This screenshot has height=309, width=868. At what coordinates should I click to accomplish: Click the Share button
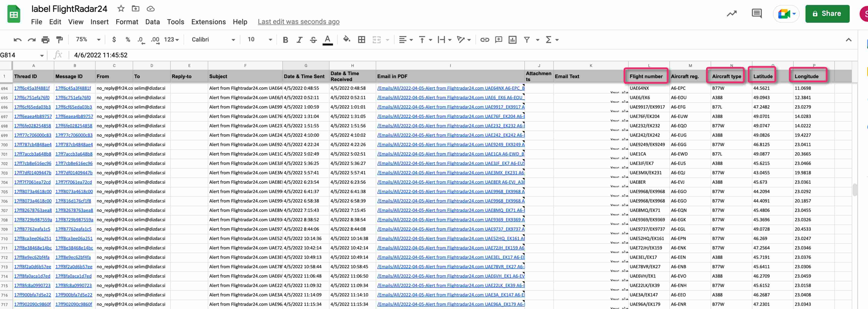(x=827, y=14)
